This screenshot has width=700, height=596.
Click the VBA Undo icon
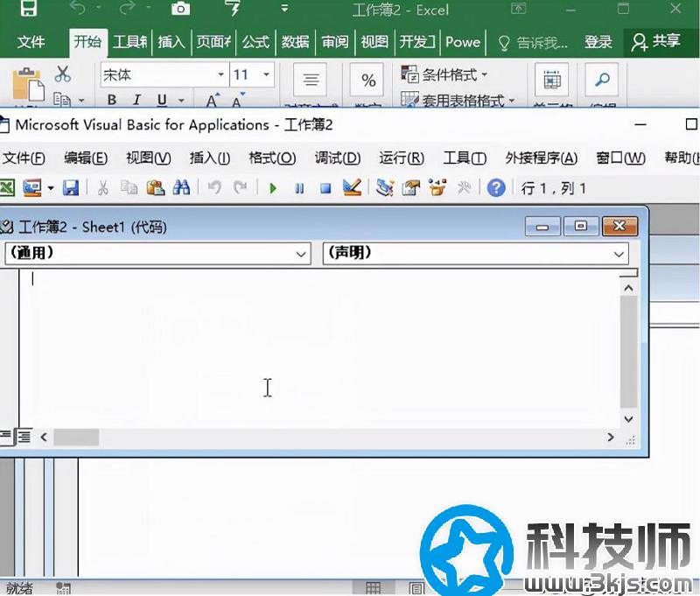214,188
